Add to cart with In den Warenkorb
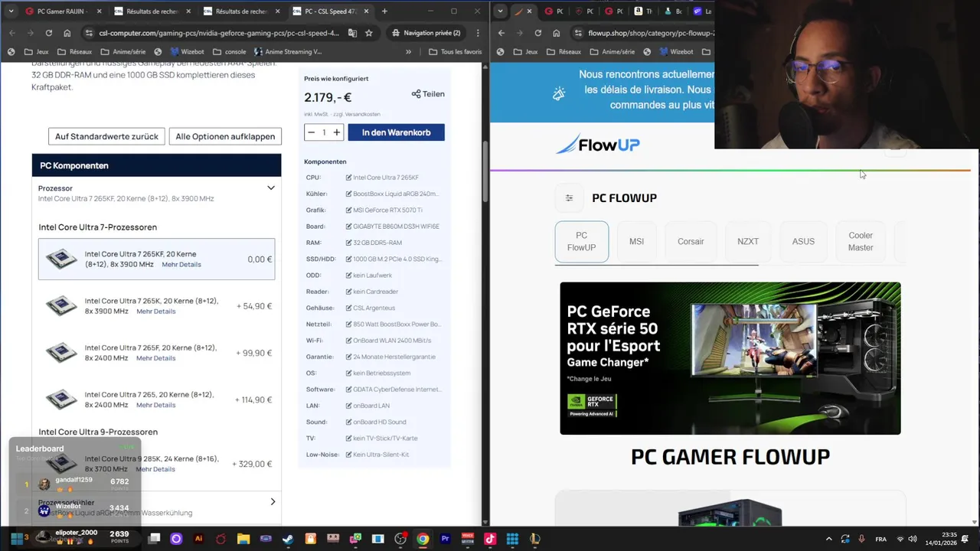The width and height of the screenshot is (980, 551). click(396, 132)
